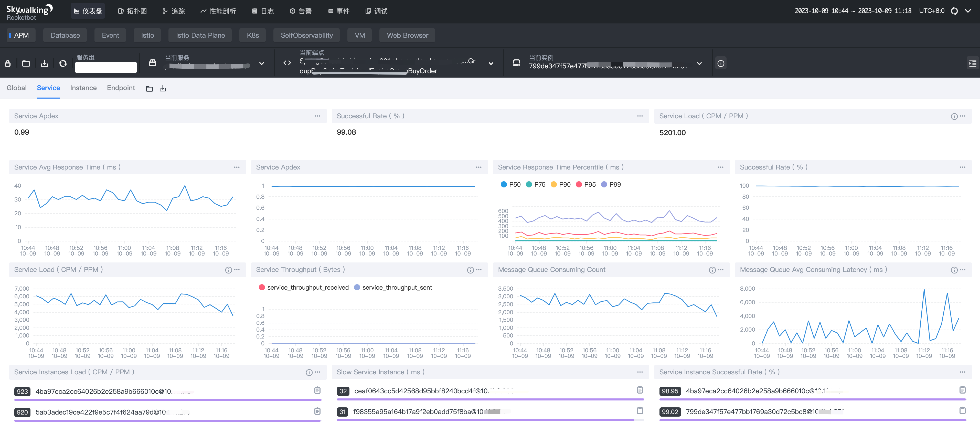Click the auto-refresh icon next to UTC+8:0
Screen dimensions: 980x423
pyautogui.click(x=954, y=11)
